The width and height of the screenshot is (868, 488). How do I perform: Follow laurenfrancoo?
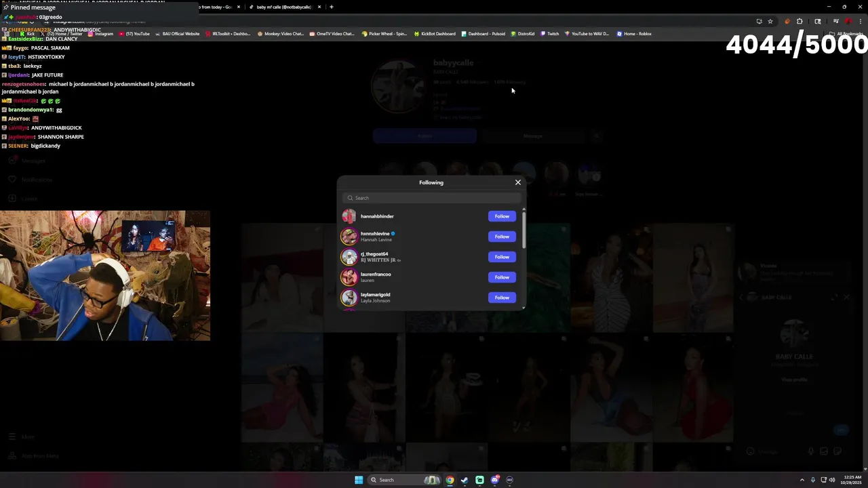(x=502, y=277)
